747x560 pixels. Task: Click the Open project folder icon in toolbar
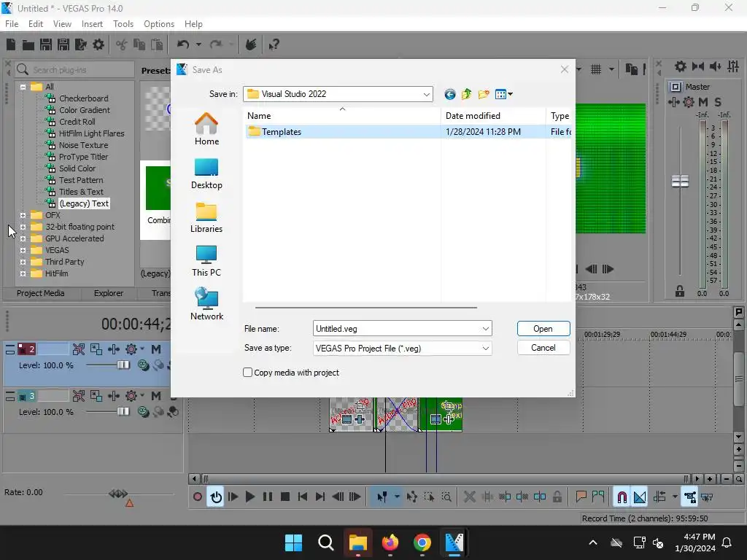28,44
